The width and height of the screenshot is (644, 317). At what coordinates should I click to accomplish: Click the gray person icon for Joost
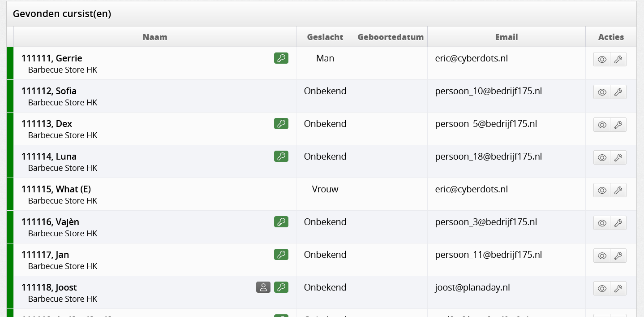[x=263, y=287]
